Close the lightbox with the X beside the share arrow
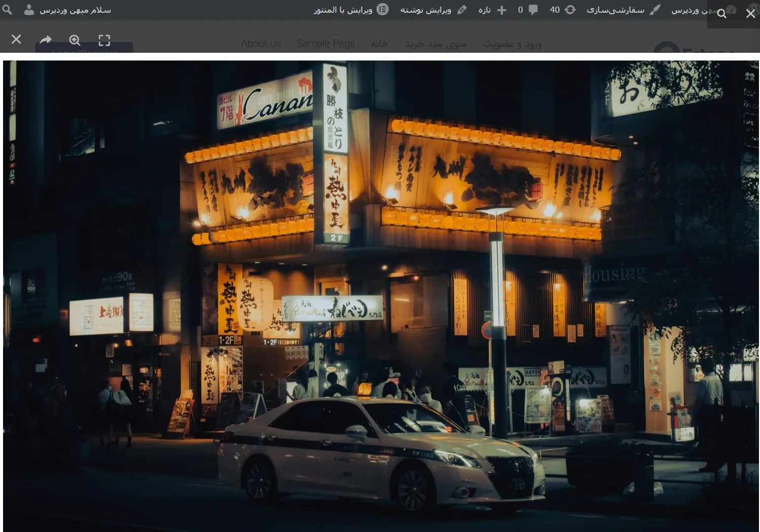 pos(16,40)
